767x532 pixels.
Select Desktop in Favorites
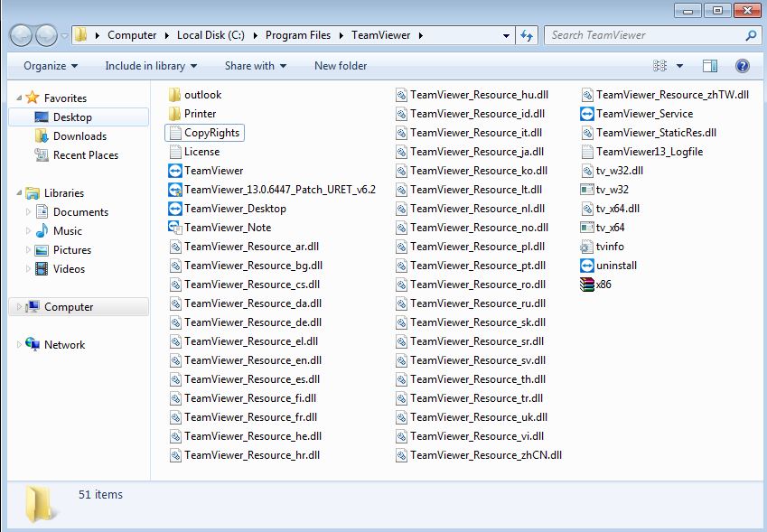79,117
